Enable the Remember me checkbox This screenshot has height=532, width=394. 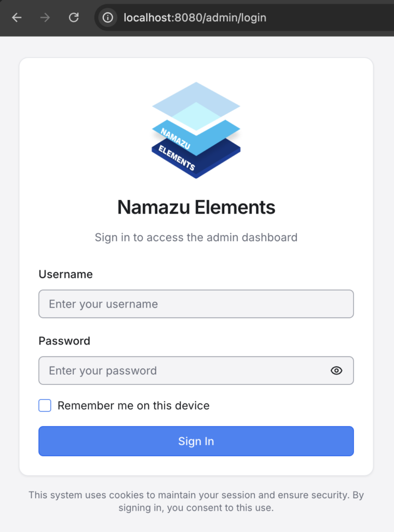(45, 406)
